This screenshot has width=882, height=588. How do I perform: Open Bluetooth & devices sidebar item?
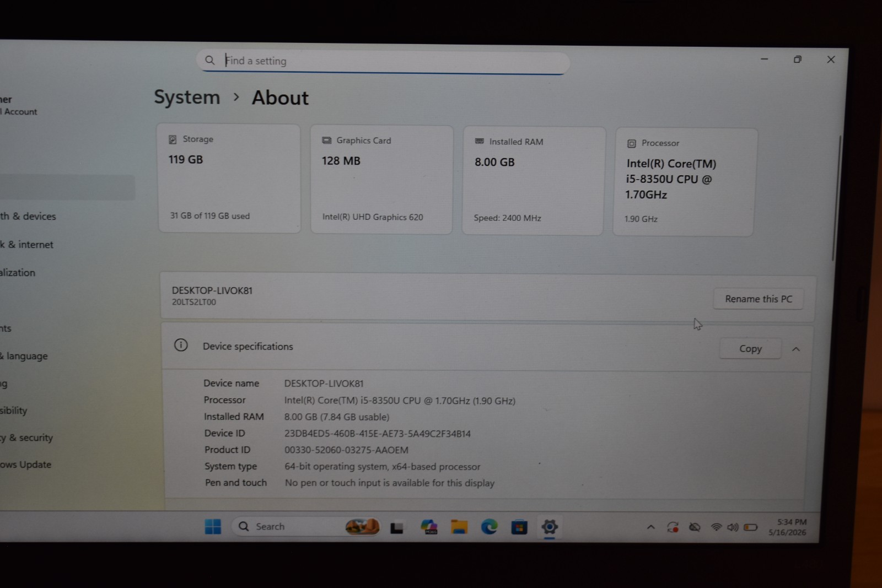tap(28, 217)
